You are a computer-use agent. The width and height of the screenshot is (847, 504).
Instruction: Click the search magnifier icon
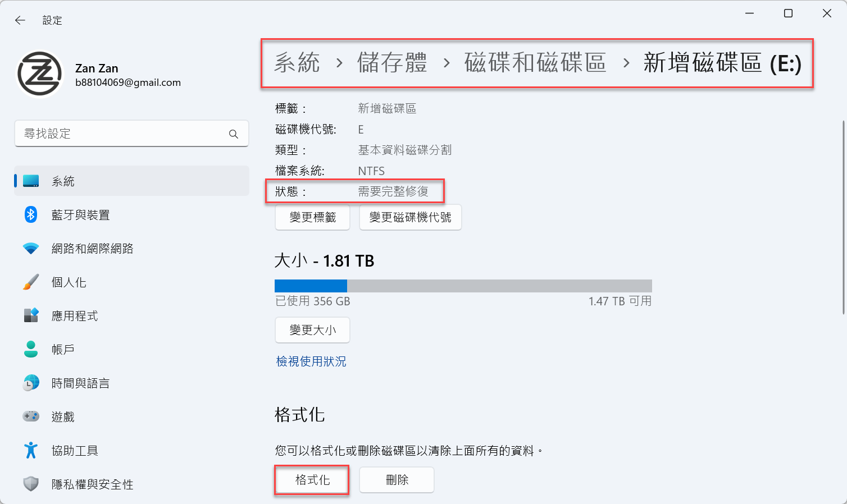tap(234, 134)
